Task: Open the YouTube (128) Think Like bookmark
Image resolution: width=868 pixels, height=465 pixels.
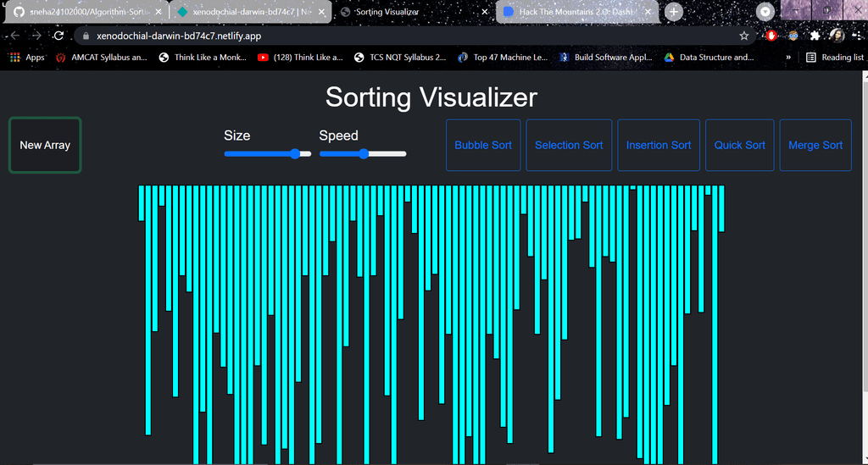Action: pos(301,57)
